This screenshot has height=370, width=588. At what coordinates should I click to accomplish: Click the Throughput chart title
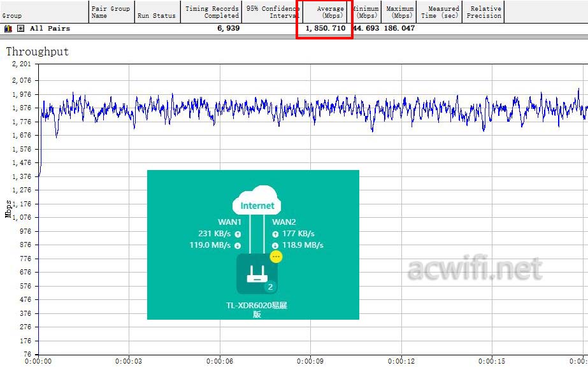tap(38, 52)
